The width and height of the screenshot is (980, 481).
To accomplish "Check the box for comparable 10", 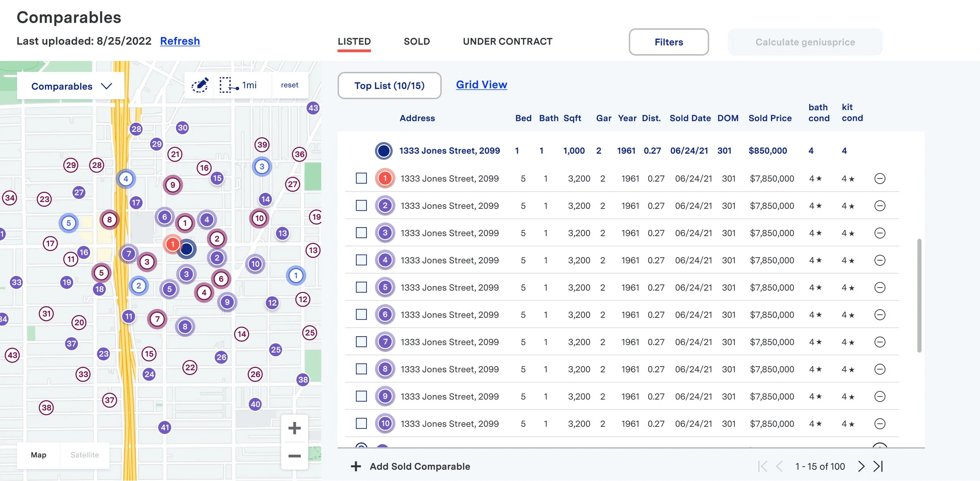I will point(361,423).
